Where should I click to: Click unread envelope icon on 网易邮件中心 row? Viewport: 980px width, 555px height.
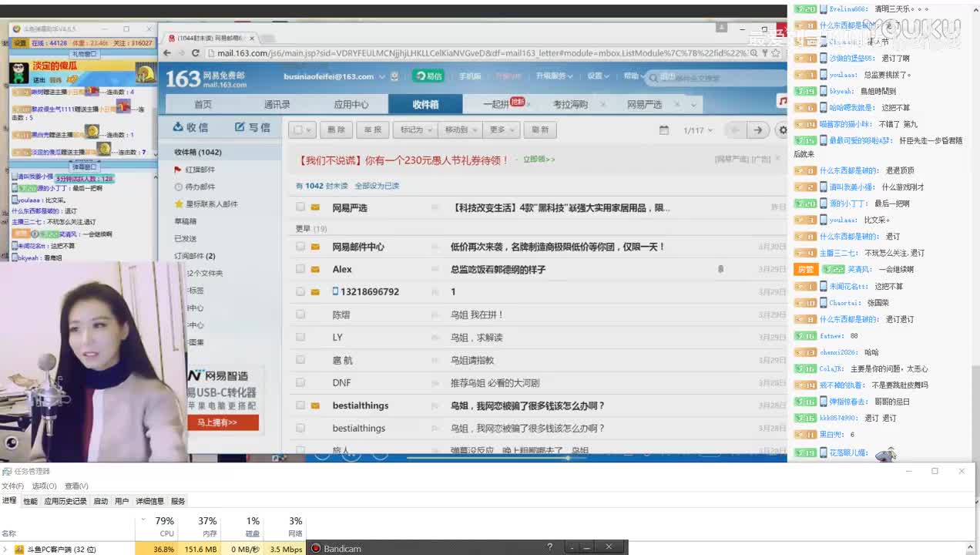(x=315, y=247)
